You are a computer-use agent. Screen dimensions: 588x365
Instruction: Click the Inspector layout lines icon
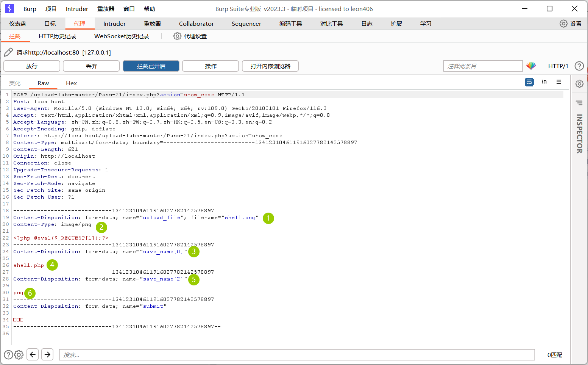tap(579, 103)
